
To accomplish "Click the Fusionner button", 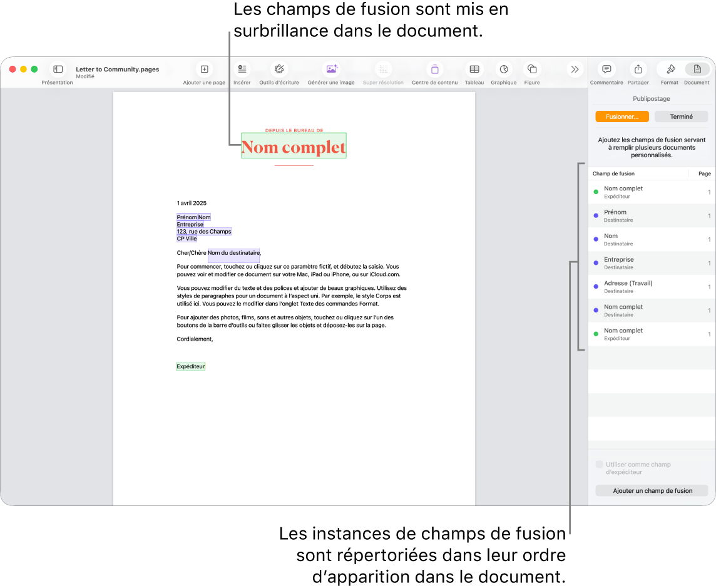I will (621, 116).
